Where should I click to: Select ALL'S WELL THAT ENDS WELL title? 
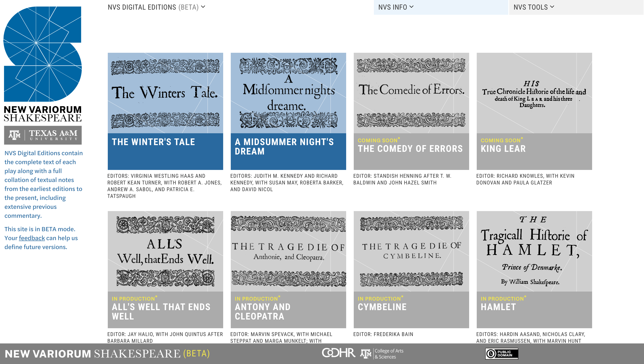[x=161, y=312]
